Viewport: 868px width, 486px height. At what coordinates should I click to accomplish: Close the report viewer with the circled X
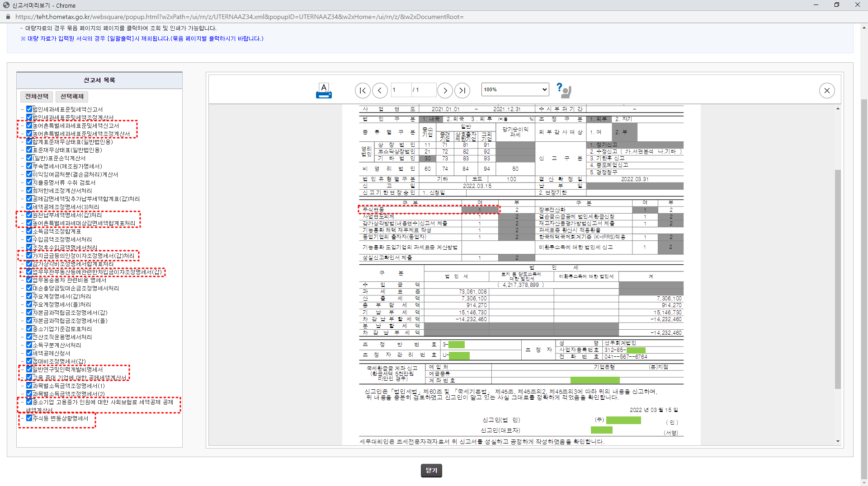[x=827, y=91]
